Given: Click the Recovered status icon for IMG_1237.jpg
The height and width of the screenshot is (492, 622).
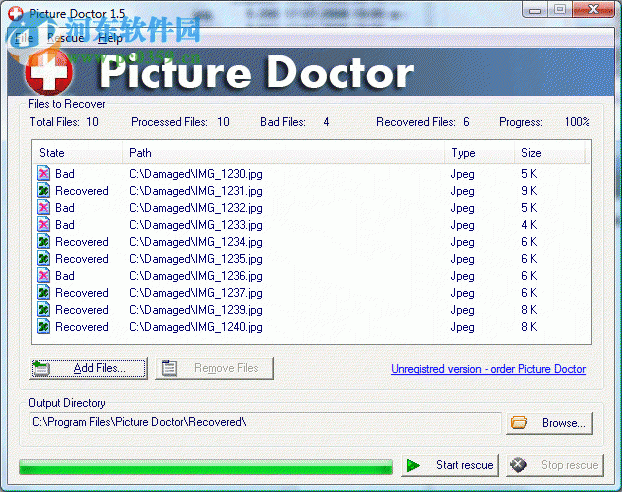Looking at the screenshot, I should (x=44, y=292).
